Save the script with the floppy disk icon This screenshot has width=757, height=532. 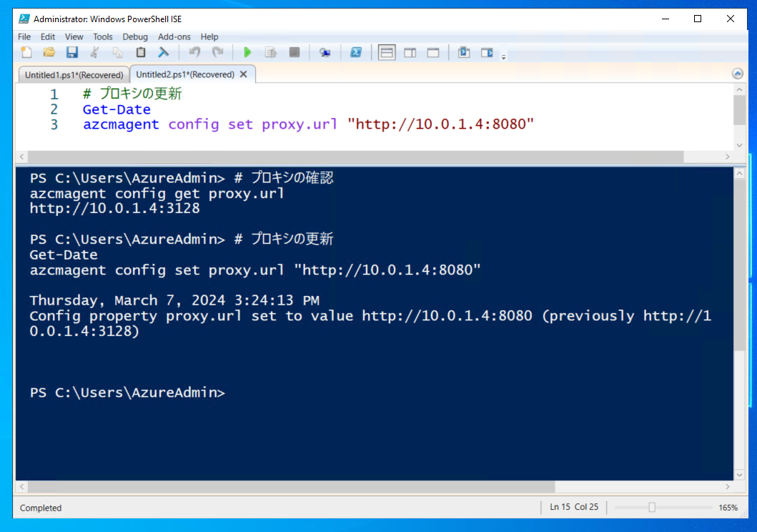71,52
